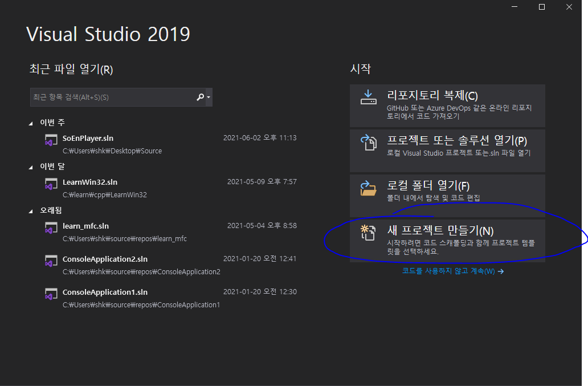Click the date 2021-01-20 오전 12:30
The width and height of the screenshot is (588, 386).
click(x=260, y=291)
